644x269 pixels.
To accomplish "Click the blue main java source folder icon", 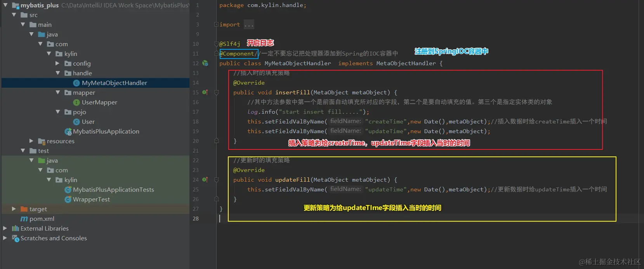I will (x=42, y=34).
